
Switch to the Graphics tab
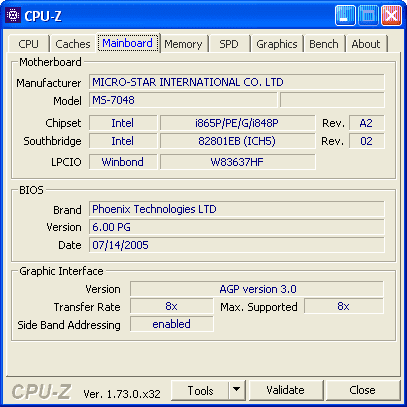pyautogui.click(x=277, y=44)
